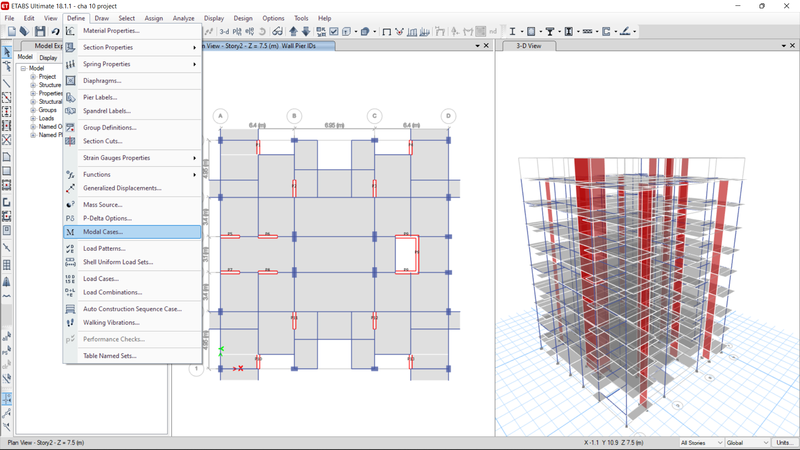Close the 3-D View pane
Viewport: 800px width, 450px height.
pos(792,46)
